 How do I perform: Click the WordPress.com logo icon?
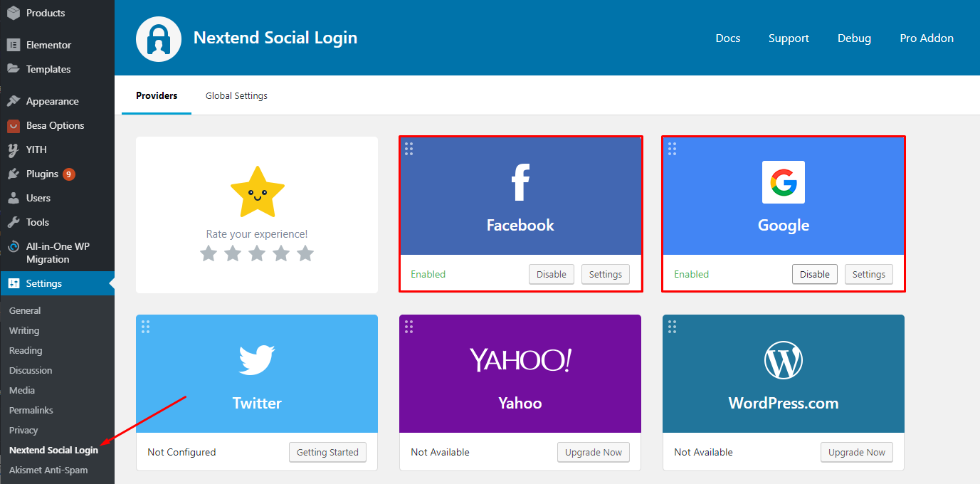point(784,360)
